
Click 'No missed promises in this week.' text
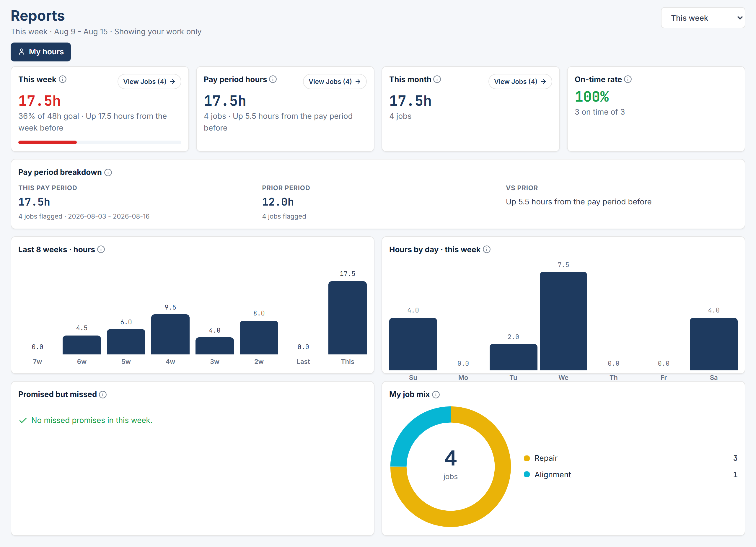(92, 420)
